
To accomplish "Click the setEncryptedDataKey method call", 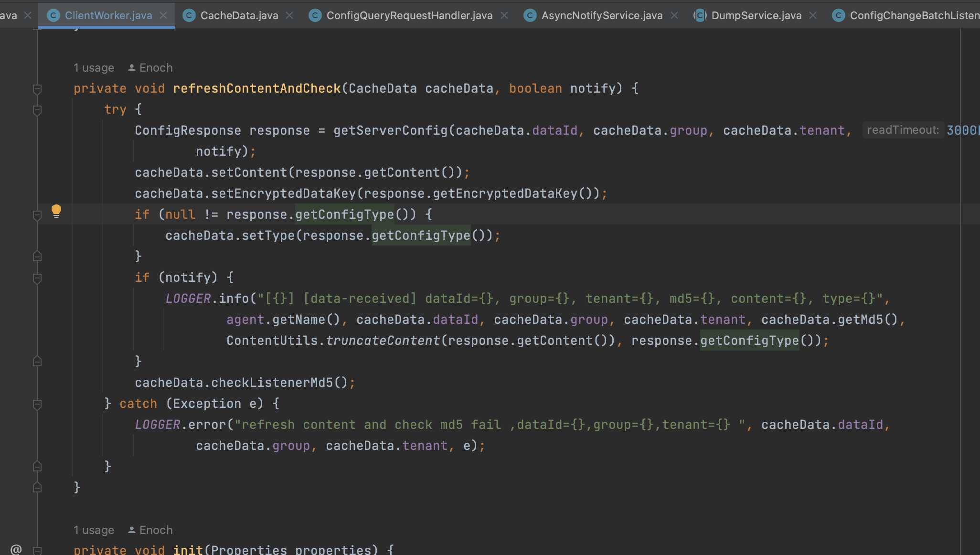I will (284, 193).
